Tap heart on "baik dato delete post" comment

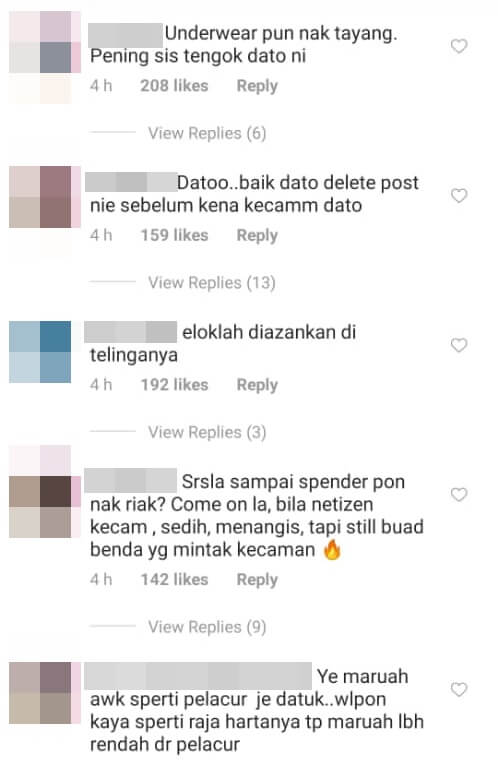[x=459, y=195]
